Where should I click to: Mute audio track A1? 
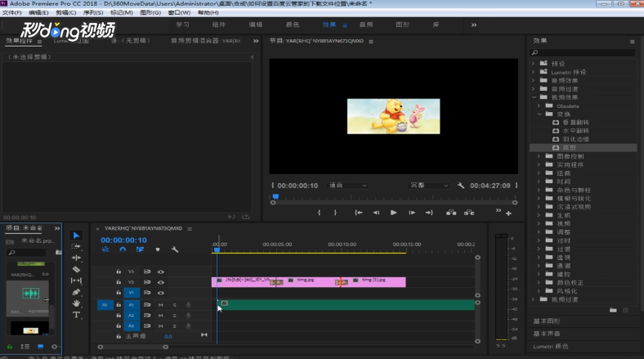coord(160,305)
